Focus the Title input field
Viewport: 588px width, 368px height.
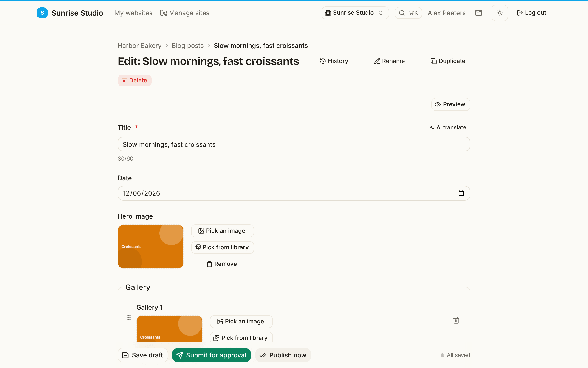pos(294,144)
